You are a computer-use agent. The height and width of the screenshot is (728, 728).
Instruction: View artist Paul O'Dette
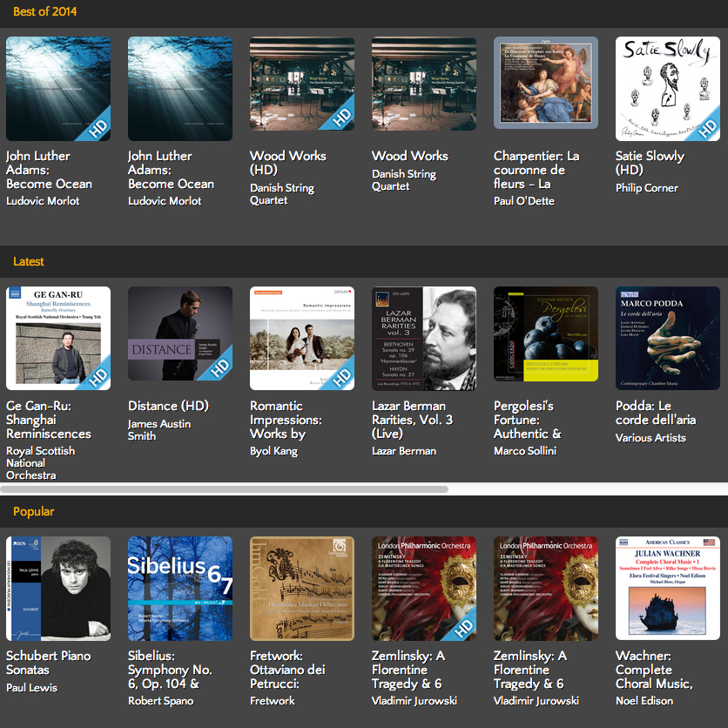click(x=524, y=201)
